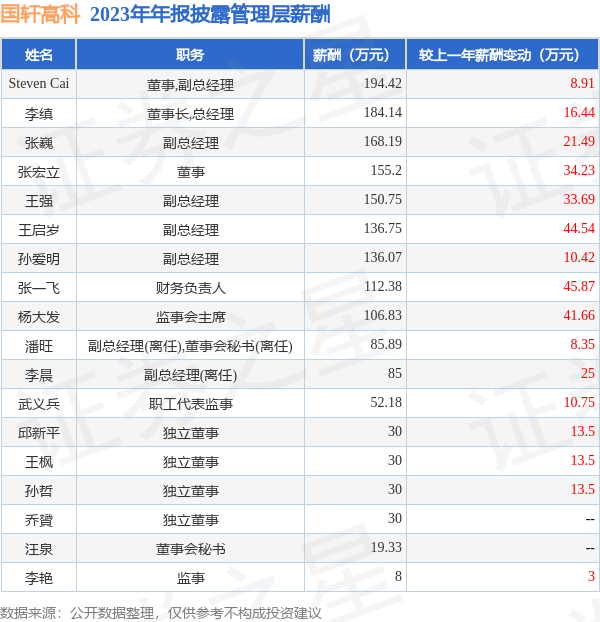
Task: Click 李艳's change value 3
Action: [591, 576]
